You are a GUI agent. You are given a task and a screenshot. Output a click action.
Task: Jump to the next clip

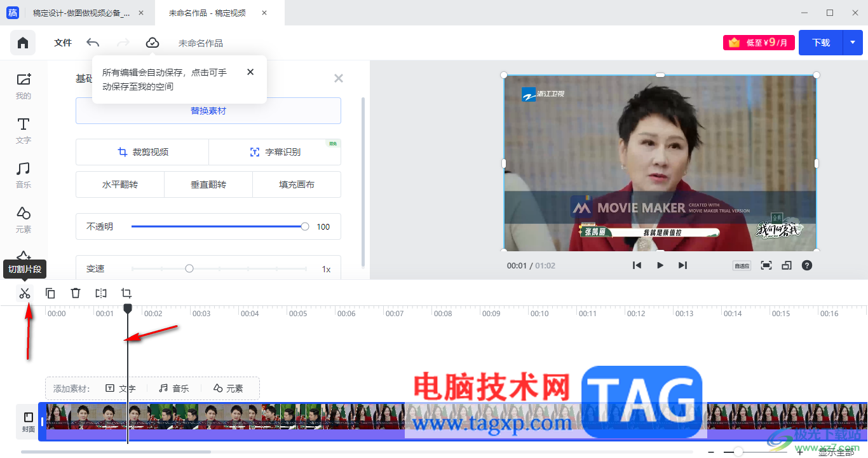(683, 265)
